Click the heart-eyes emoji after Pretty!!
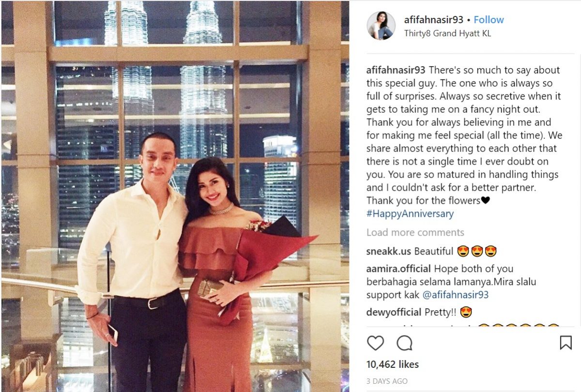Screen dimensions: 581x392 coord(466,312)
